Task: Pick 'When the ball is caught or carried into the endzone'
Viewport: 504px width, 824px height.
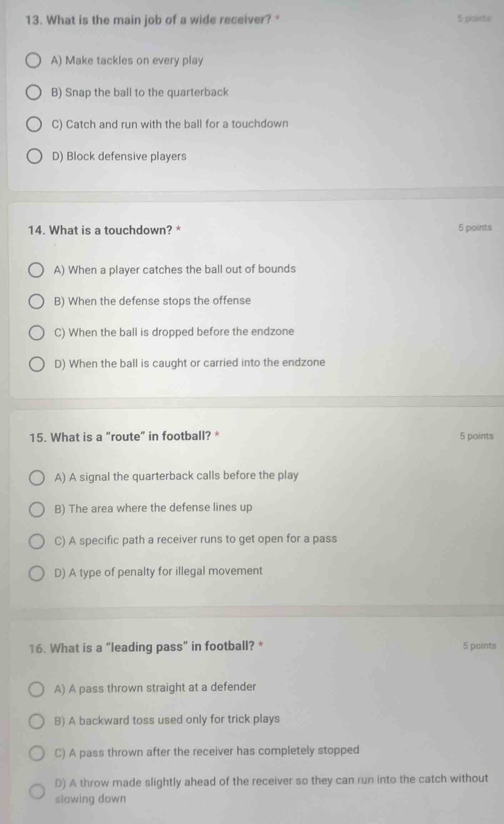Action: (x=36, y=364)
